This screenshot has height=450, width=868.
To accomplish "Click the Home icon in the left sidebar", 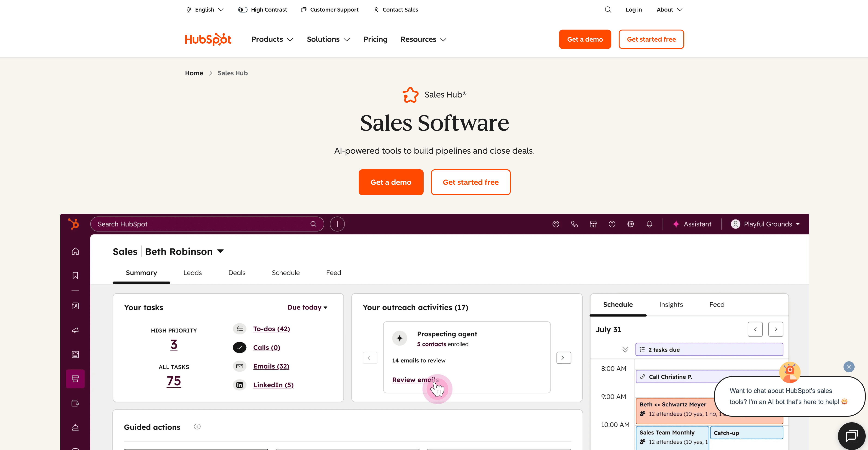I will [x=75, y=251].
